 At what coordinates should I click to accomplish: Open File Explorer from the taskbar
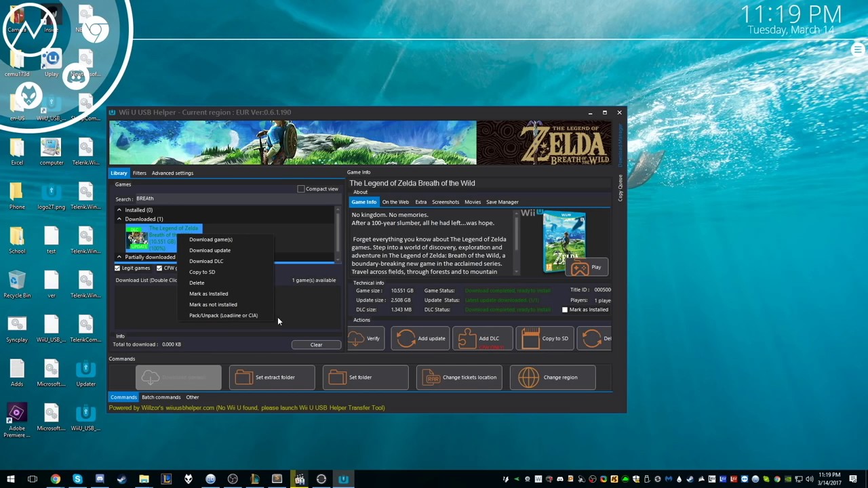click(144, 479)
